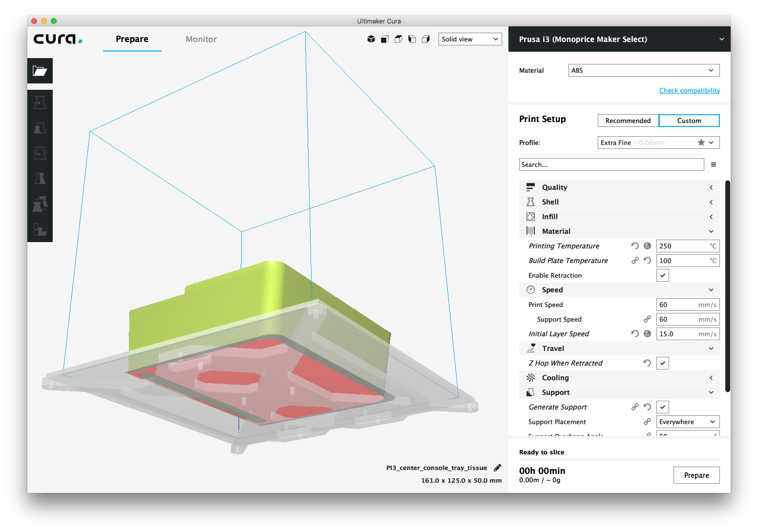Viewport: 758px width, 532px height.
Task: Click the Support Speed value field
Action: (x=688, y=319)
